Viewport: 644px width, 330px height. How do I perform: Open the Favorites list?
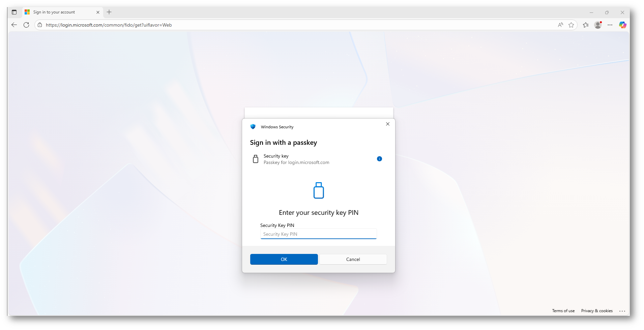(x=586, y=25)
